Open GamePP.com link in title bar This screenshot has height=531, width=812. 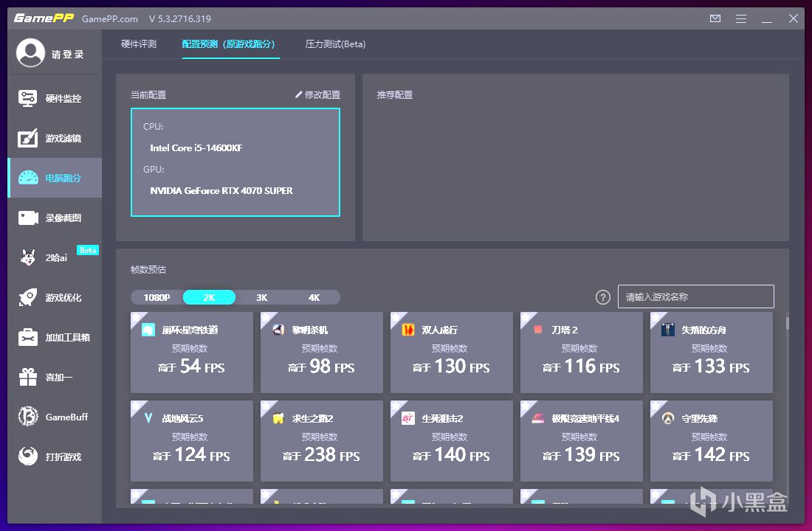click(110, 18)
